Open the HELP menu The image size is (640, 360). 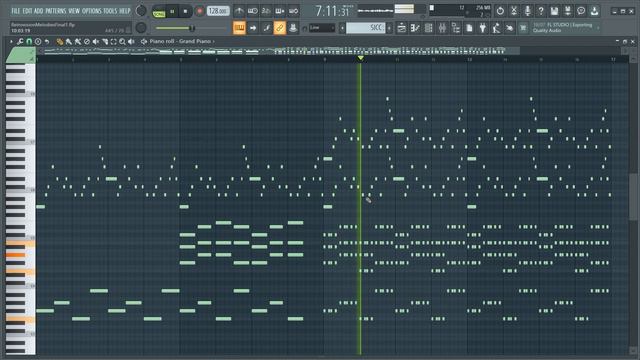tap(124, 11)
